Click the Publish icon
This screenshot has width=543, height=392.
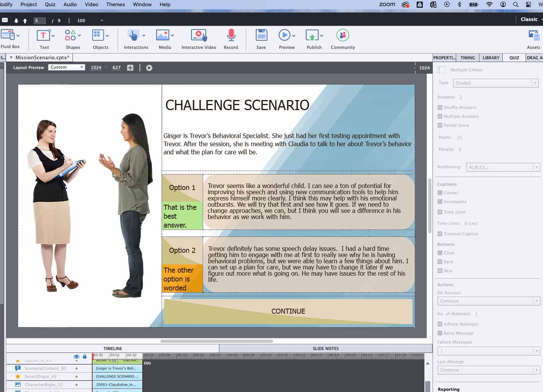(x=312, y=35)
